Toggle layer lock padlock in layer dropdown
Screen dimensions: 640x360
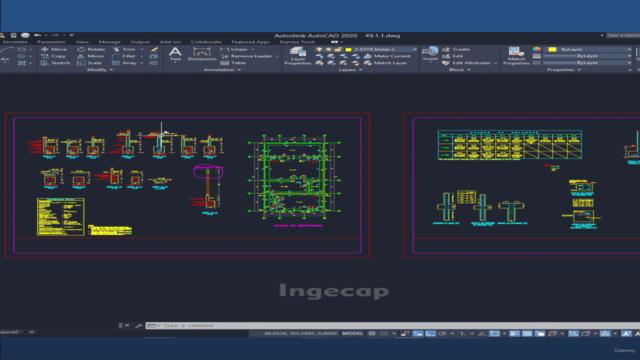pyautogui.click(x=338, y=49)
